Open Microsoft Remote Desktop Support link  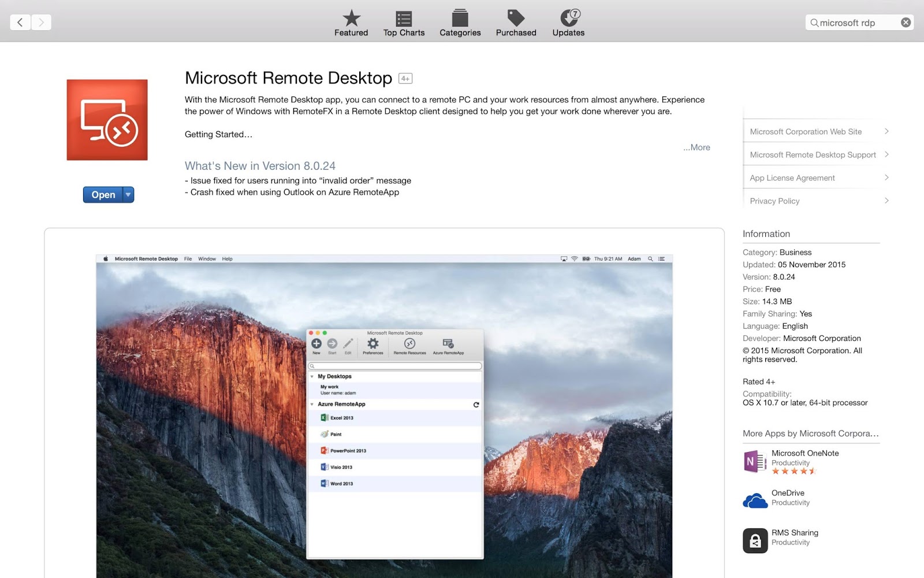(813, 155)
